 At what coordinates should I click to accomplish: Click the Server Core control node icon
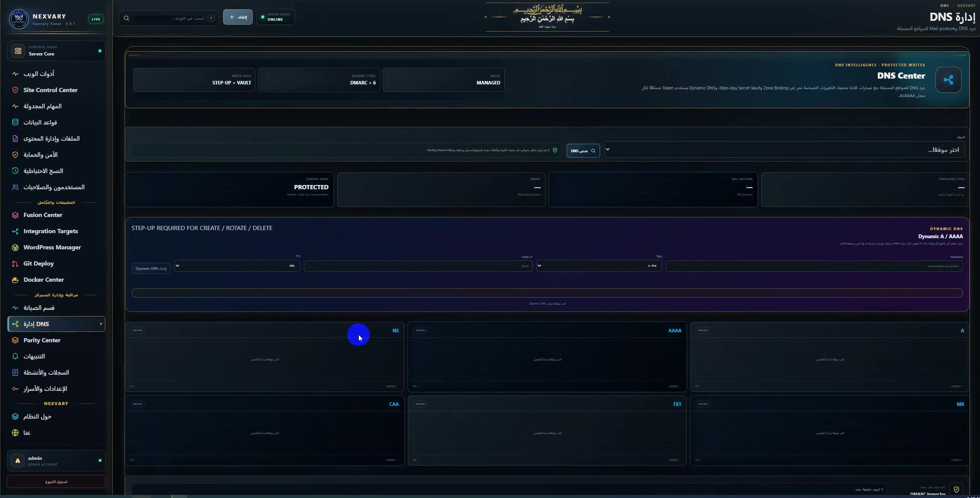(18, 51)
